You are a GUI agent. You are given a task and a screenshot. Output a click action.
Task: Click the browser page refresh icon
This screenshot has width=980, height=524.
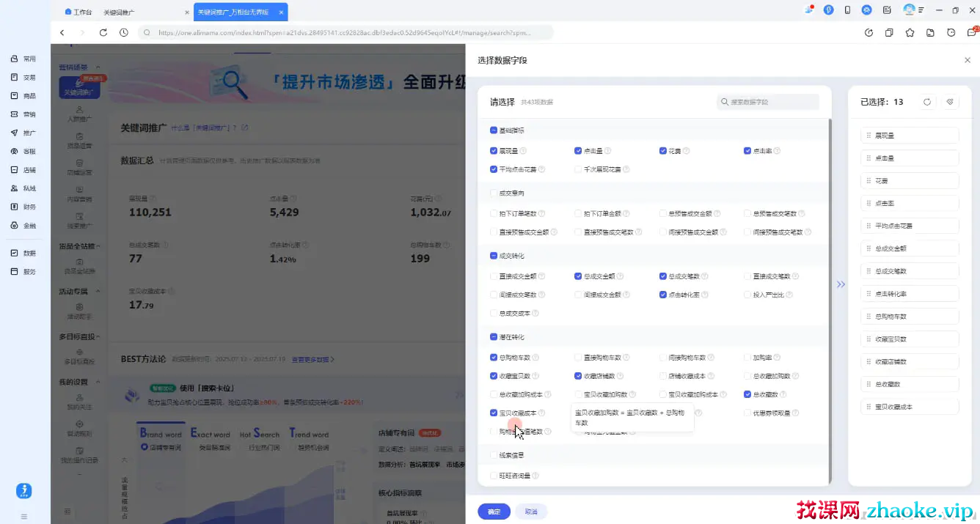pos(103,32)
